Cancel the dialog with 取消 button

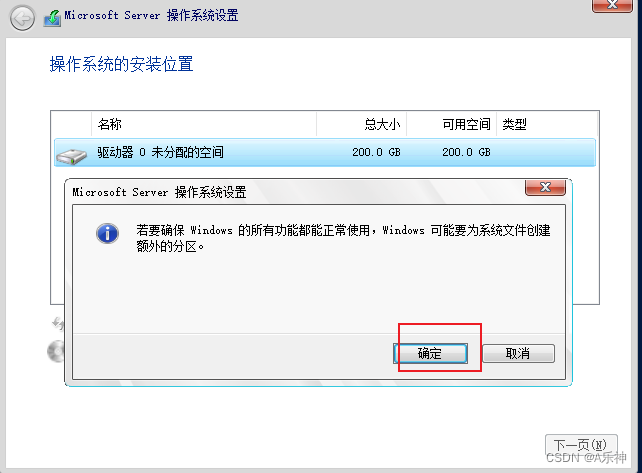click(518, 353)
